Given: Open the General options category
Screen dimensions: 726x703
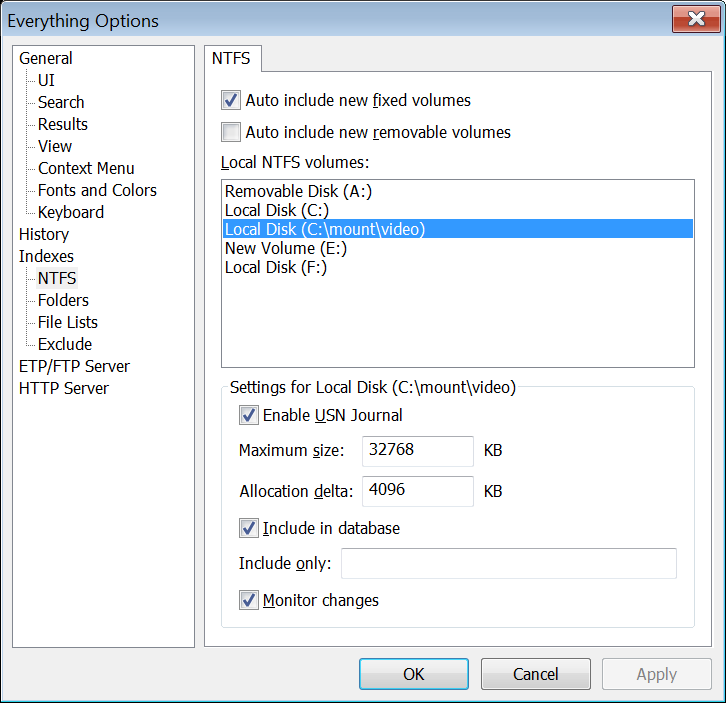Looking at the screenshot, I should pos(45,58).
